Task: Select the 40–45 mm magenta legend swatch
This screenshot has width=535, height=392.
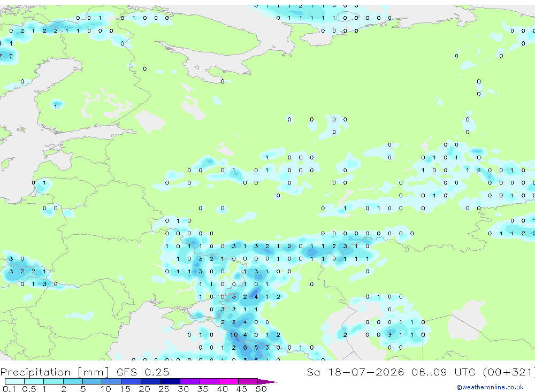Action: point(228,381)
